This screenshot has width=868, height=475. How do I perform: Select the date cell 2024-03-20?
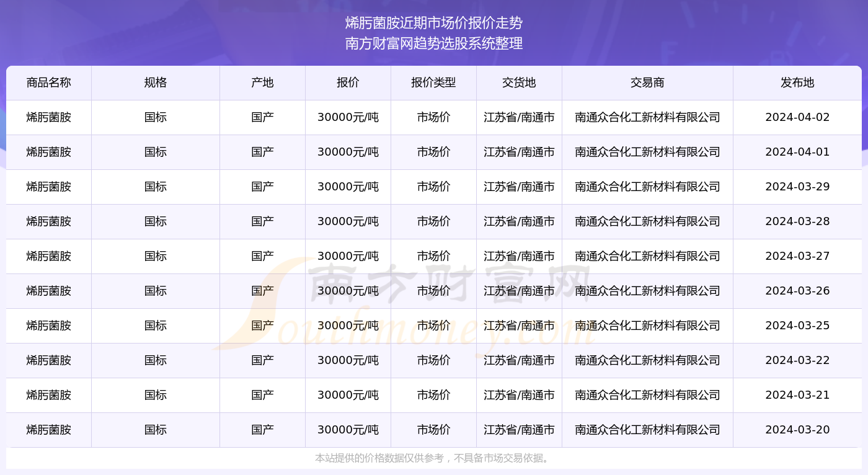(x=797, y=430)
